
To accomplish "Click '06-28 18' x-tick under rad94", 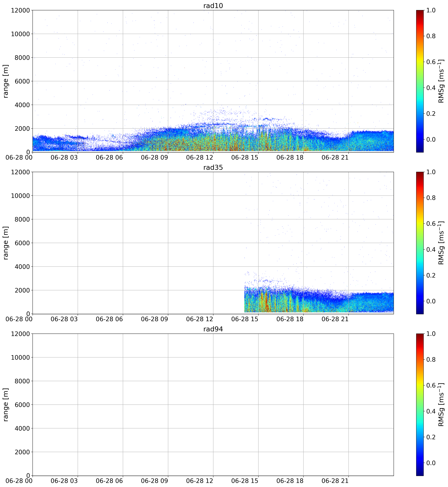I will 290,481.
